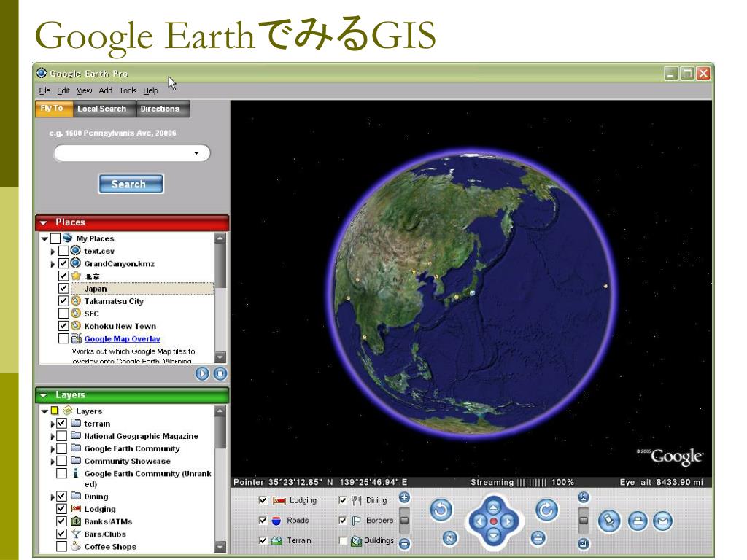Uncheck the Roads checkbox
The image size is (747, 560).
(x=263, y=521)
